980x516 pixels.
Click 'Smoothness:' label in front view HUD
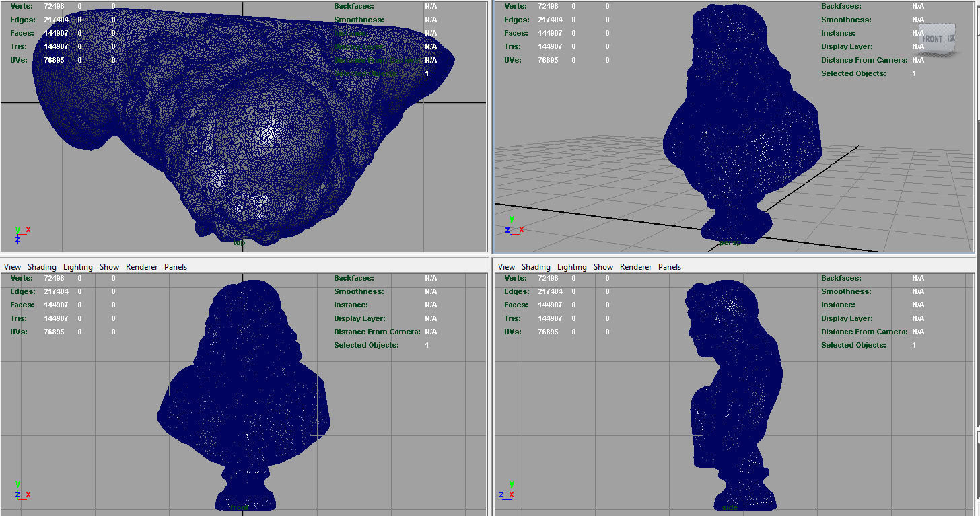359,291
